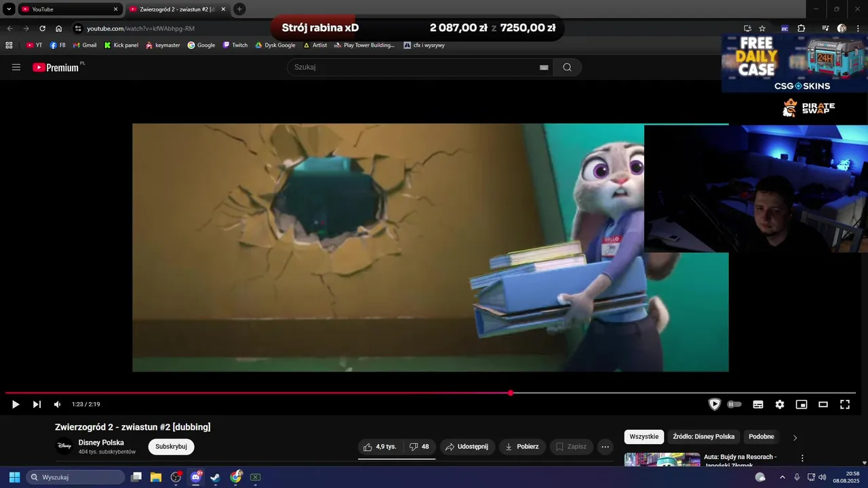Open media controls in Chrome toolbar
Screen dimensions: 868x488
pyautogui.click(x=825, y=28)
